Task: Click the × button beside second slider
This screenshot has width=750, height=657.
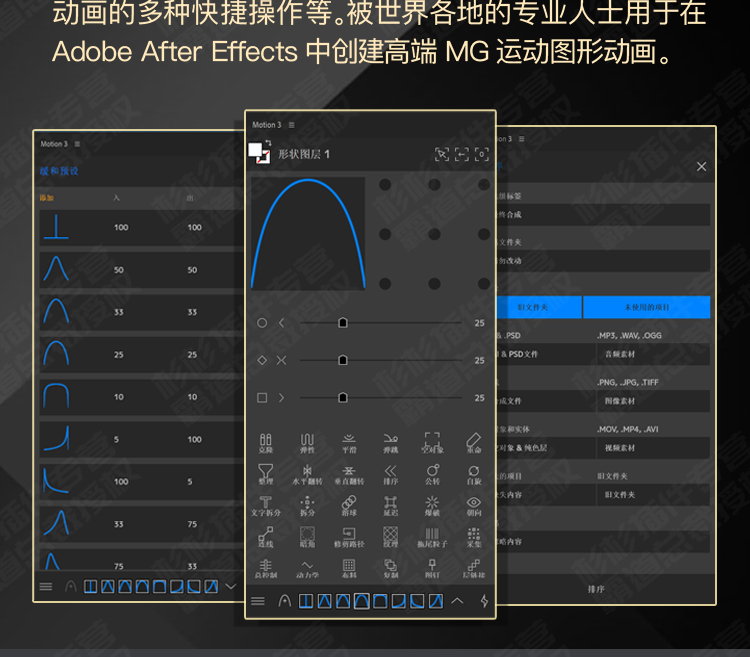Action: 281,360
